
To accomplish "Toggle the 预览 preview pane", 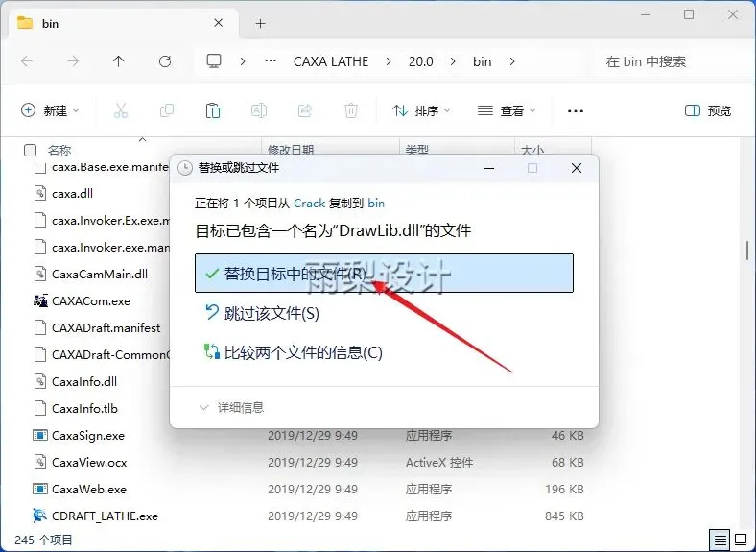I will tap(708, 111).
